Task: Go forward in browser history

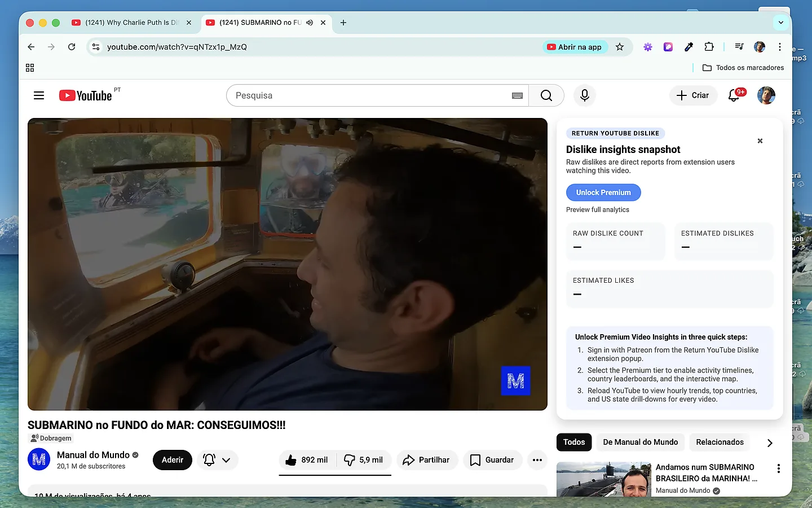Action: coord(51,47)
